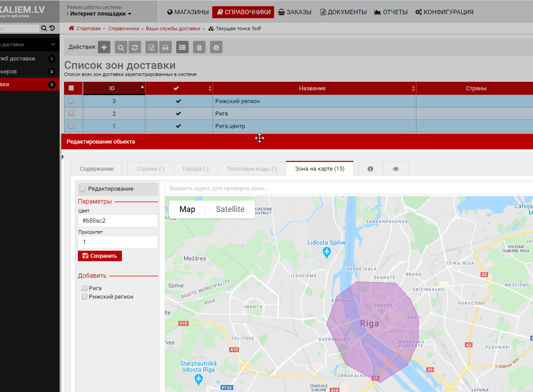Check the Рижский регион checkbox under Добавить
Screen dimensions: 533x392
coord(85,297)
